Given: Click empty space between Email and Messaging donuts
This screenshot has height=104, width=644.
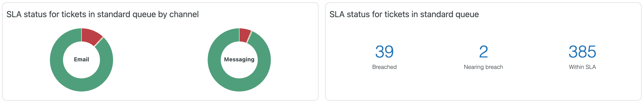Looking at the screenshot, I should 160,60.
